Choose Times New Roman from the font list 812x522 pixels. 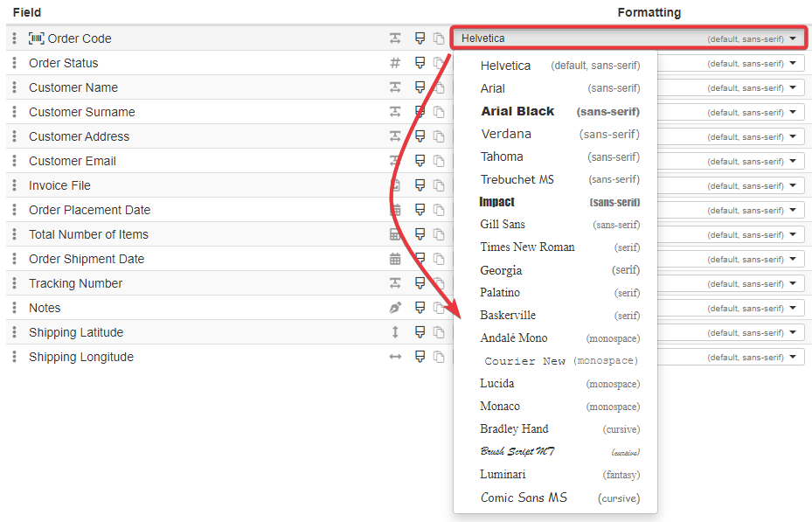click(x=527, y=247)
